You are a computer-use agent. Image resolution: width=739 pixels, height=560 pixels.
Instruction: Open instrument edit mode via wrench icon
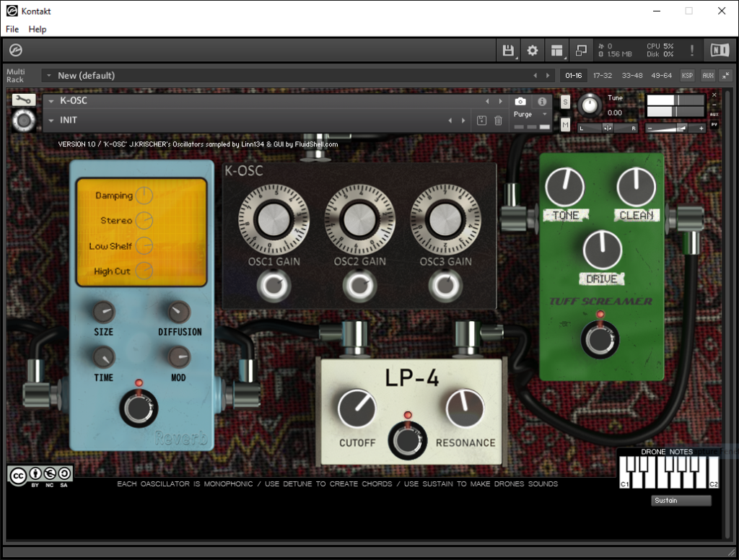pos(23,100)
